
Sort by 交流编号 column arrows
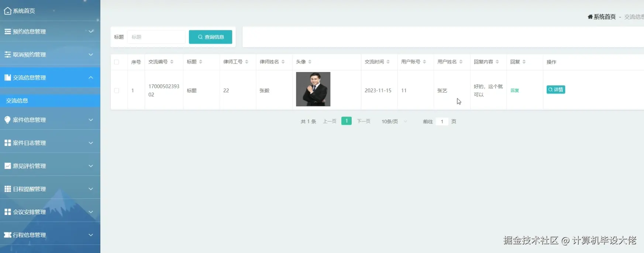(x=172, y=62)
